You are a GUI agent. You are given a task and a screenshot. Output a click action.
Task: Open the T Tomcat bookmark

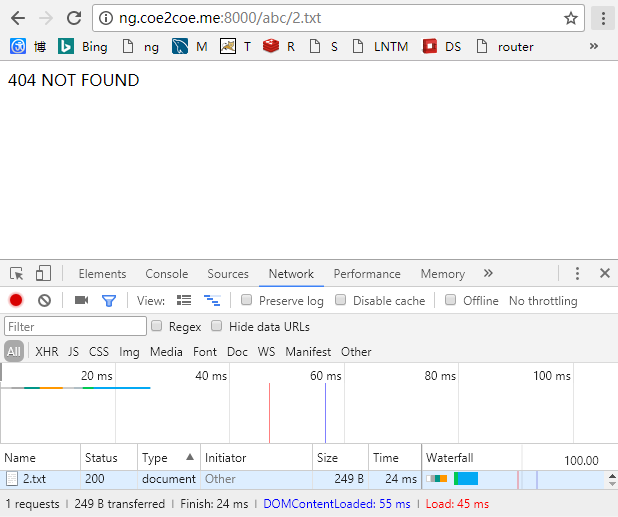tap(235, 46)
